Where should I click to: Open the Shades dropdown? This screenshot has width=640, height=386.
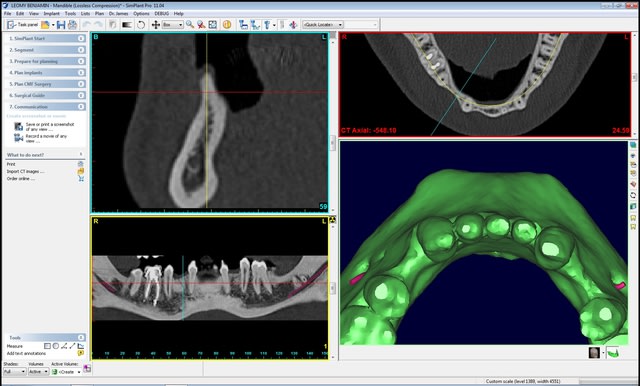click(14, 372)
